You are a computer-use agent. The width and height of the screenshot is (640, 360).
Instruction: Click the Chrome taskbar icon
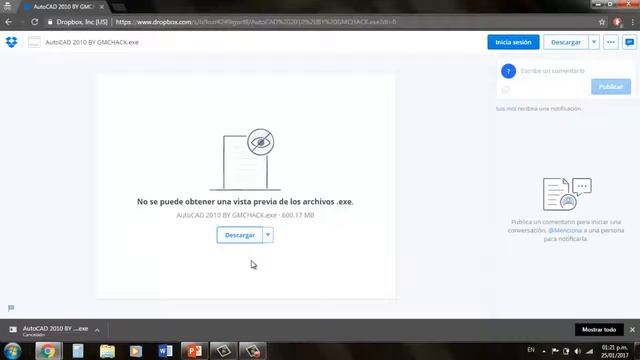click(x=48, y=351)
